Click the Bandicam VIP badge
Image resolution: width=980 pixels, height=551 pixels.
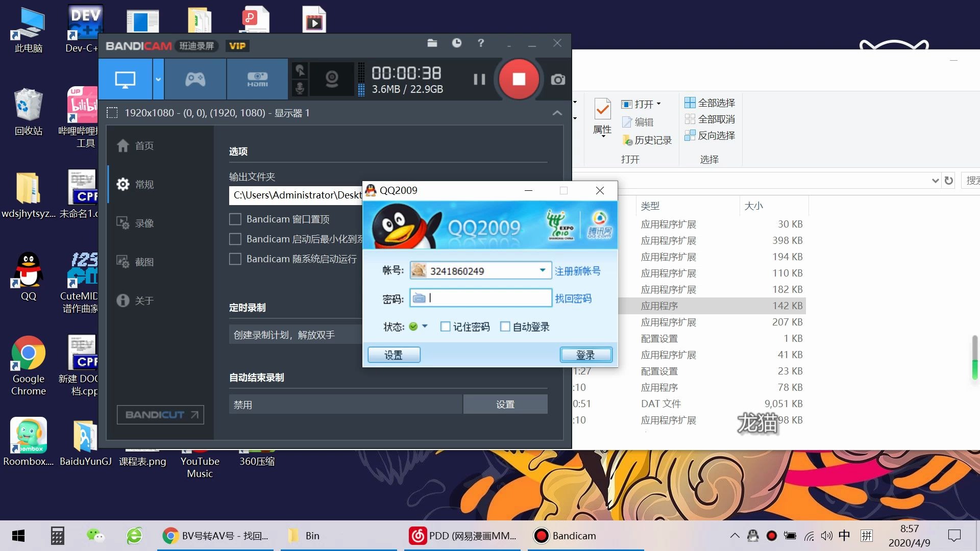coord(237,46)
